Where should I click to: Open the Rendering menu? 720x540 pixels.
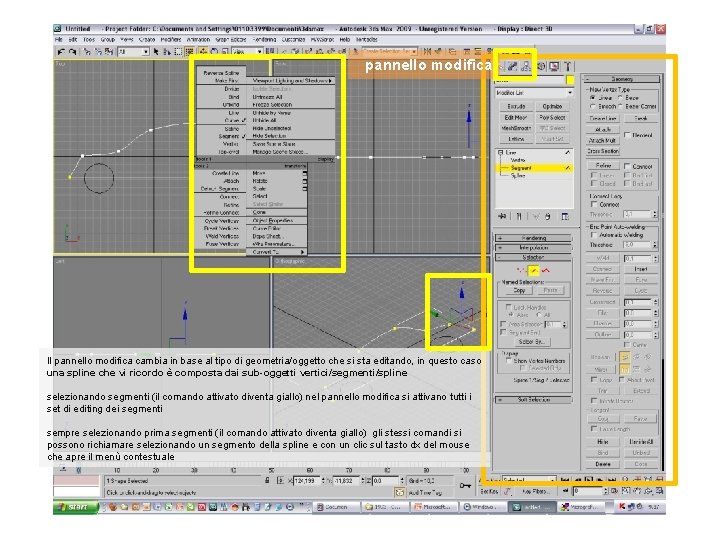(264, 40)
